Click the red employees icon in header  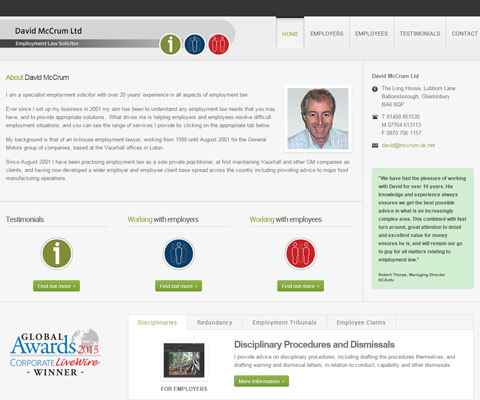click(x=219, y=44)
